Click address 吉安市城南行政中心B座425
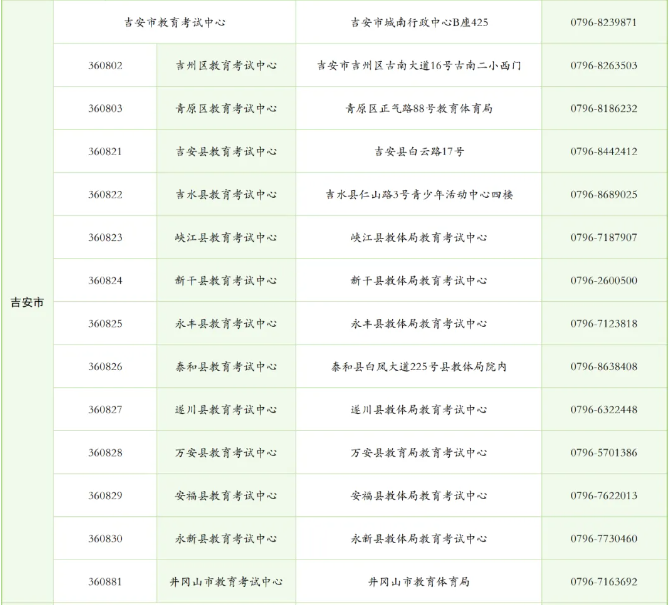Image resolution: width=670 pixels, height=605 pixels. (x=419, y=22)
